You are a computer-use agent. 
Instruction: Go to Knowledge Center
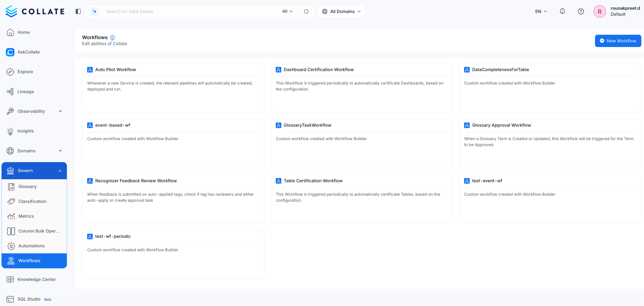point(37,279)
